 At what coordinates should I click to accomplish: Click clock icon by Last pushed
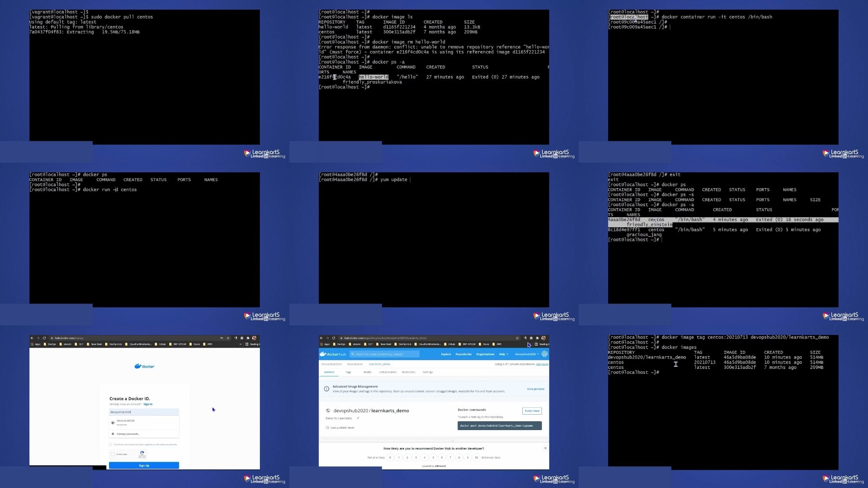(327, 428)
